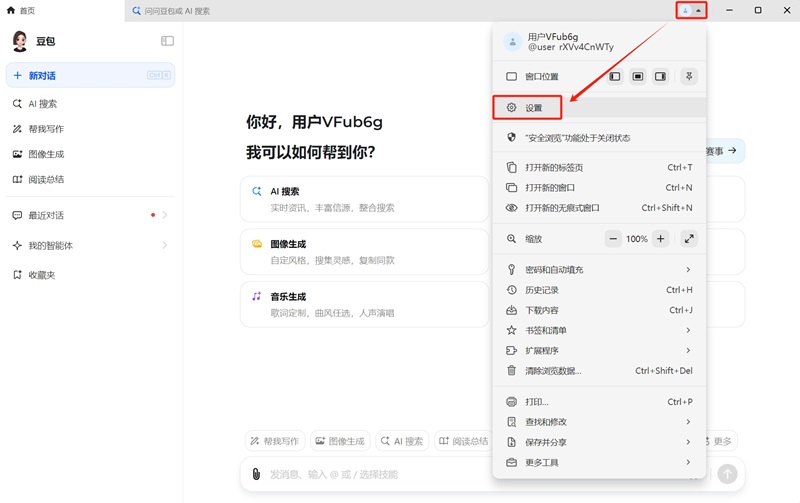Choose 打开新的标签页 menu entry

[x=599, y=167]
